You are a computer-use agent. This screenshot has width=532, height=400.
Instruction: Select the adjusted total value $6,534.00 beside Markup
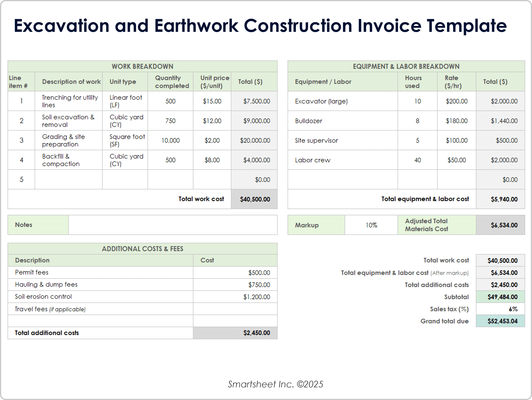click(x=501, y=225)
